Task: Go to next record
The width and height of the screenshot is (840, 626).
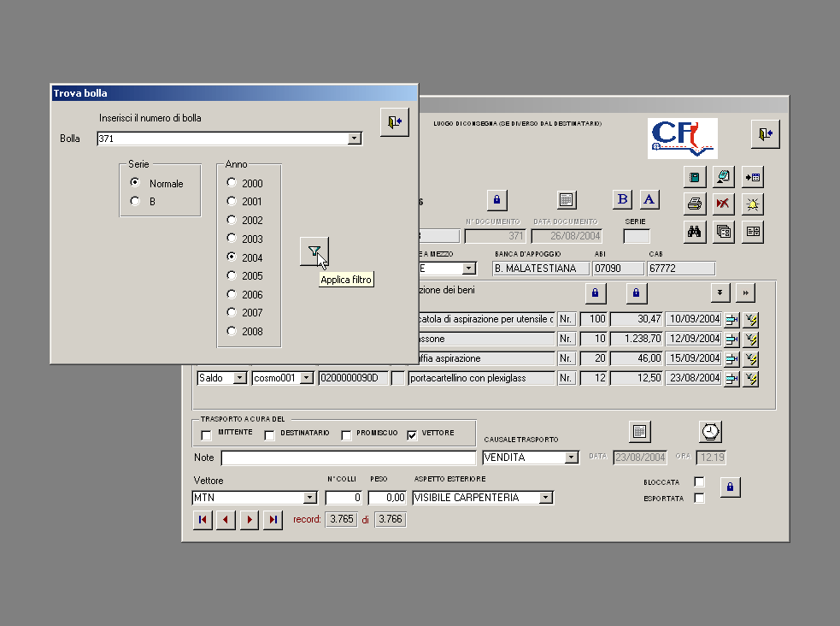Action: coord(250,519)
